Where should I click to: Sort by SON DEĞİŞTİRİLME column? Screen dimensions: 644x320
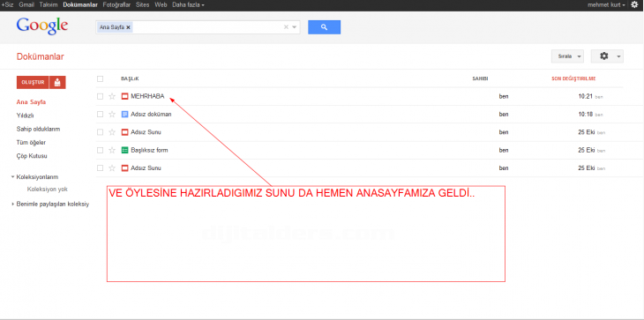tap(573, 78)
